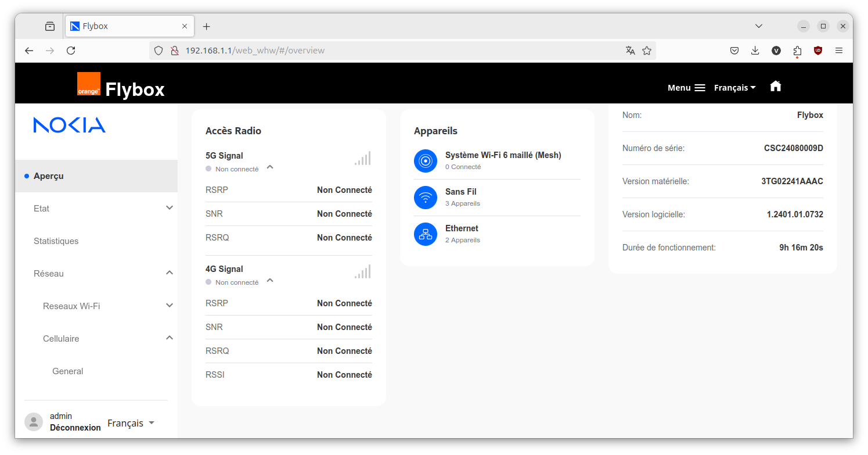This screenshot has height=455, width=868.
Task: Expand the Etat sidebar section
Action: coord(96,209)
